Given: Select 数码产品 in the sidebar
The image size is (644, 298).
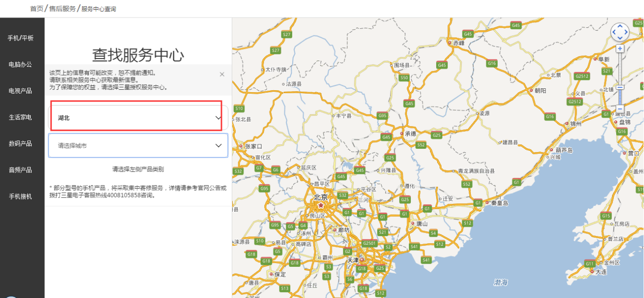Looking at the screenshot, I should (x=20, y=143).
